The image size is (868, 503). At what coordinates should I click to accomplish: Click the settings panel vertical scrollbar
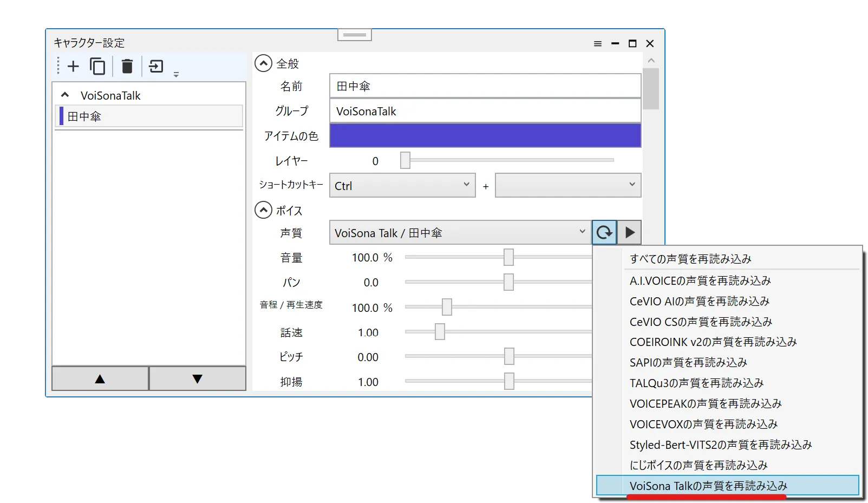coord(651,89)
